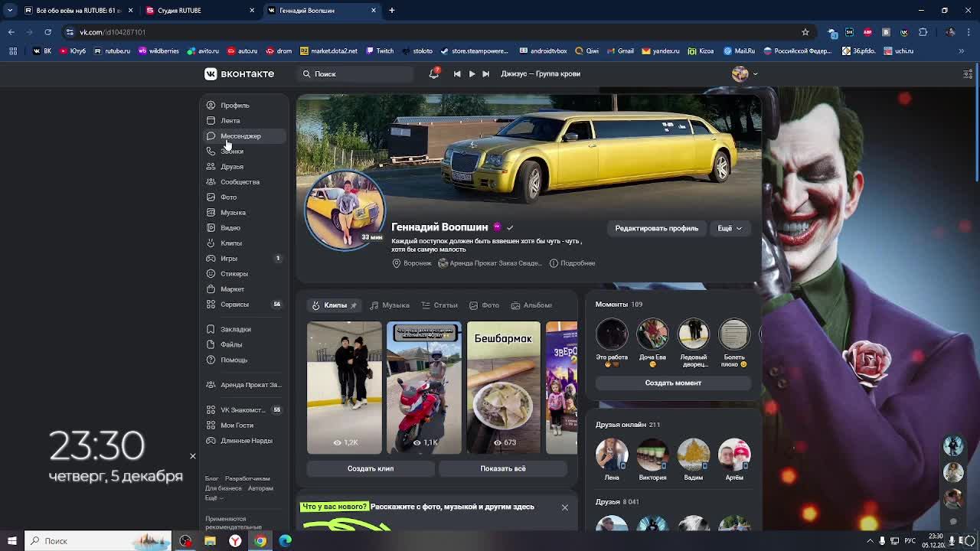Click the Длинные Нарды icon
Viewport: 980px width, 551px height.
(x=211, y=440)
